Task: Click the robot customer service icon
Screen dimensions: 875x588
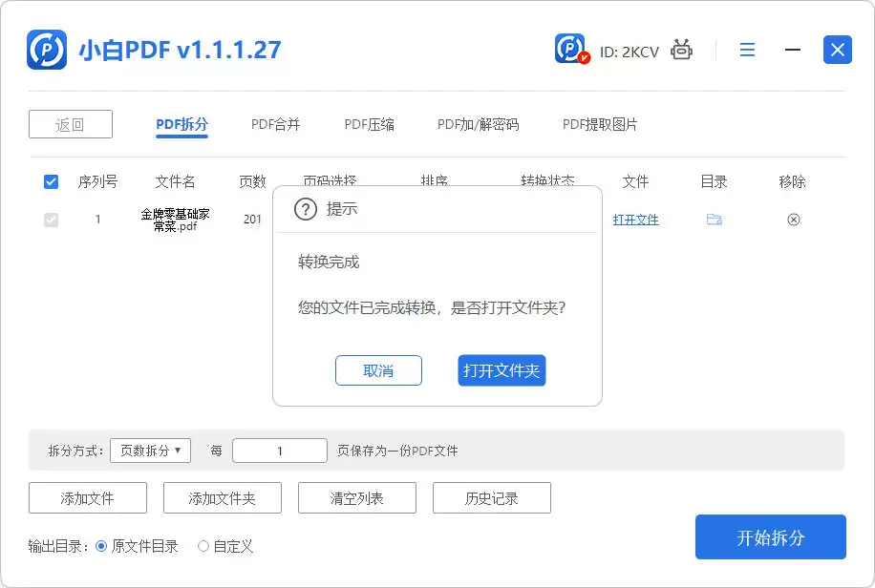Action: (x=681, y=50)
